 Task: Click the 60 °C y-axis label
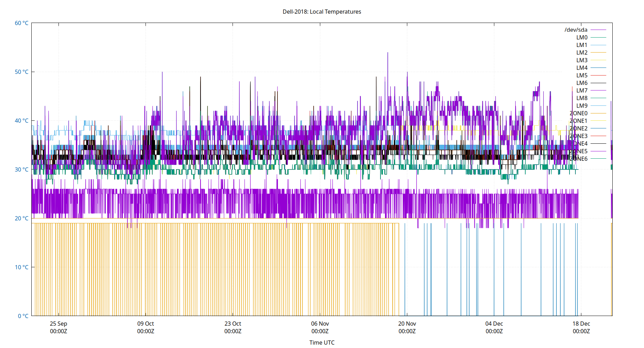point(22,23)
